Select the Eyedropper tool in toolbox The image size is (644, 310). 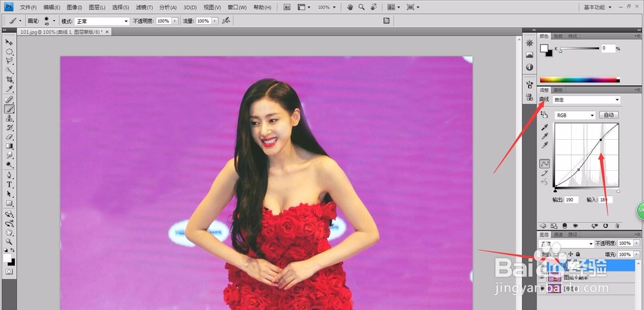[9, 88]
